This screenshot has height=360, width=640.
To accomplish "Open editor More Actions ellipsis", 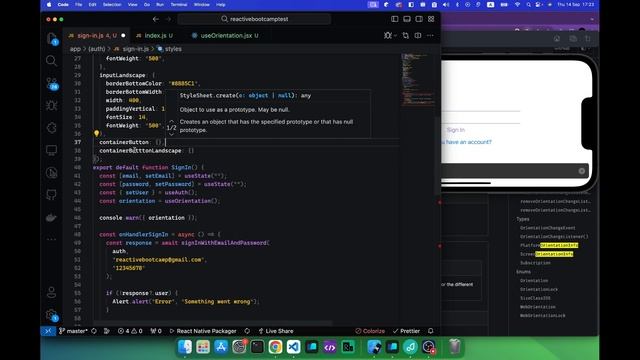I will click(x=430, y=36).
